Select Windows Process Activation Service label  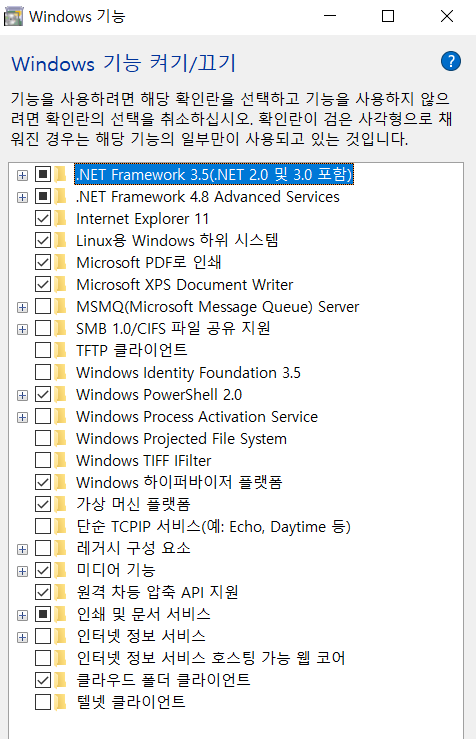click(x=197, y=417)
